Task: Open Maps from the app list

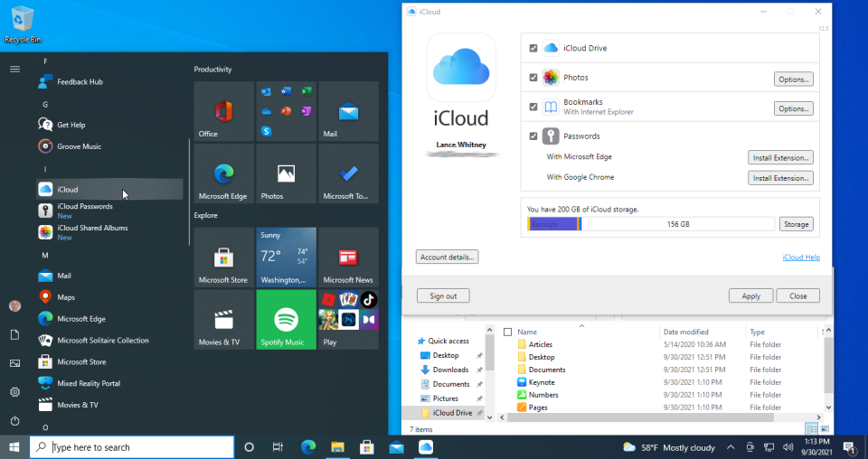Action: pyautogui.click(x=109, y=297)
